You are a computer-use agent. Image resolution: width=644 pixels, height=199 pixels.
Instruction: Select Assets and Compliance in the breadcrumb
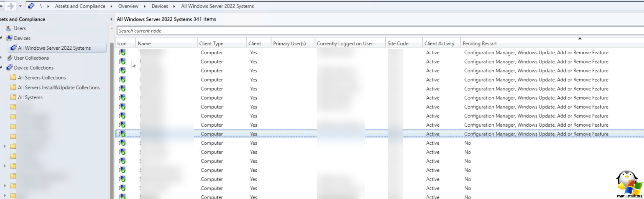pos(80,6)
